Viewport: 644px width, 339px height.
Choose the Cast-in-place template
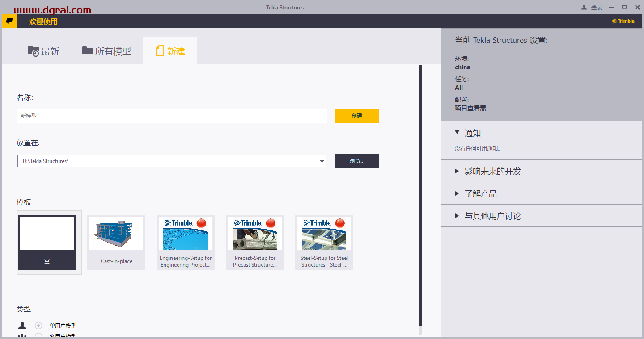pos(116,243)
